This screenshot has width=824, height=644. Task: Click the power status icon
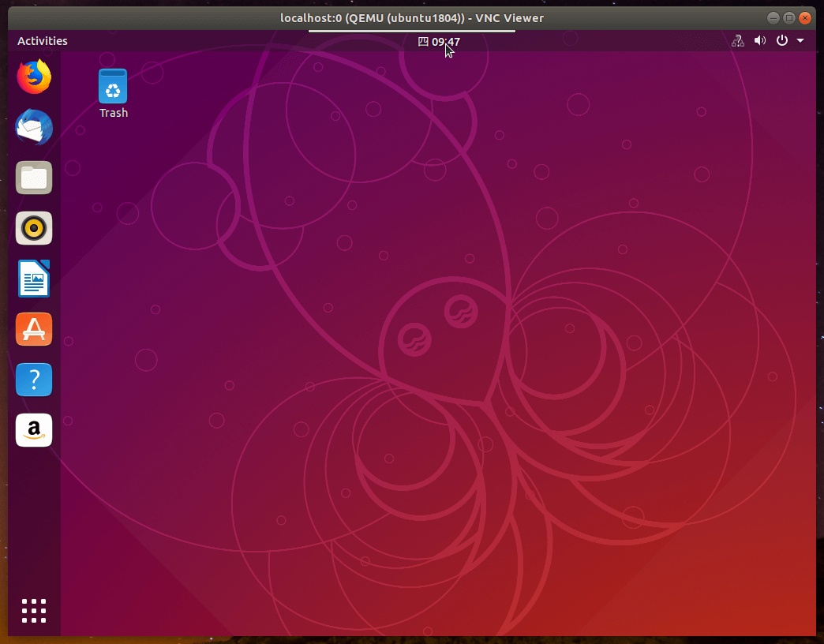(x=781, y=40)
